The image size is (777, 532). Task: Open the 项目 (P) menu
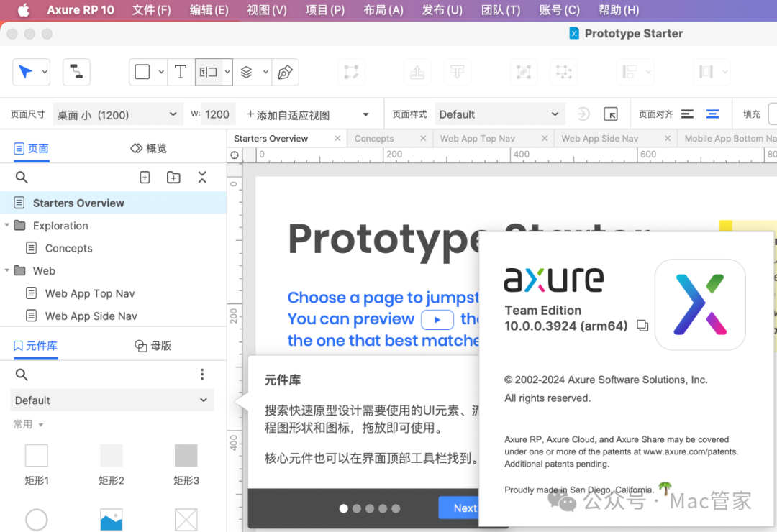[x=325, y=10]
